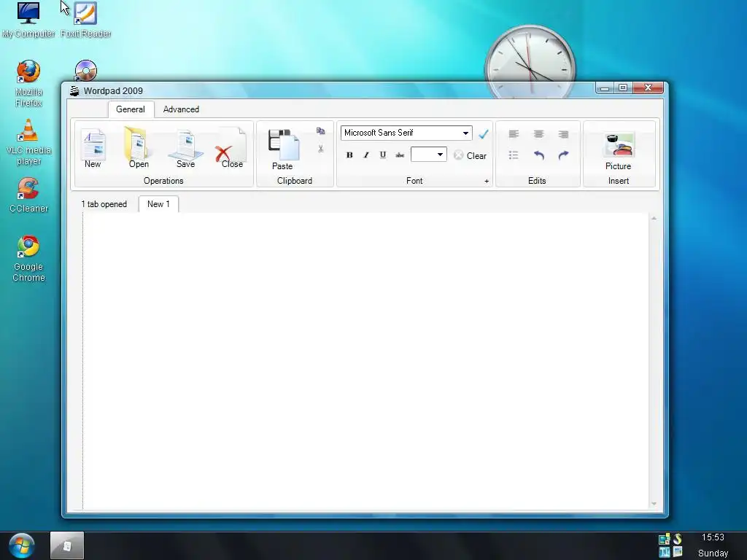747x560 pixels.
Task: Close the document using the red X Close icon
Action: [231, 149]
